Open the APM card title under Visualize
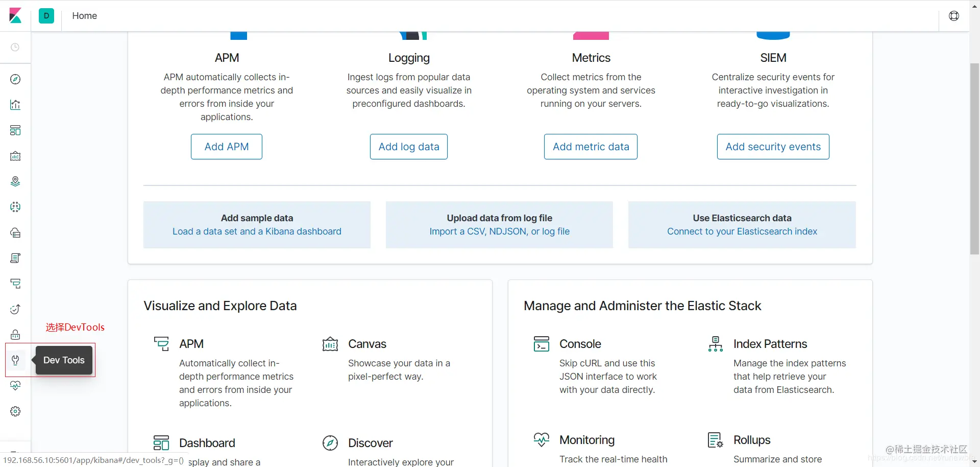 click(191, 344)
